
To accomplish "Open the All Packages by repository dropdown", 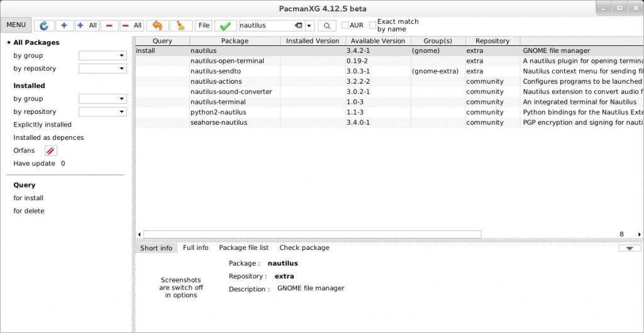I will click(103, 69).
